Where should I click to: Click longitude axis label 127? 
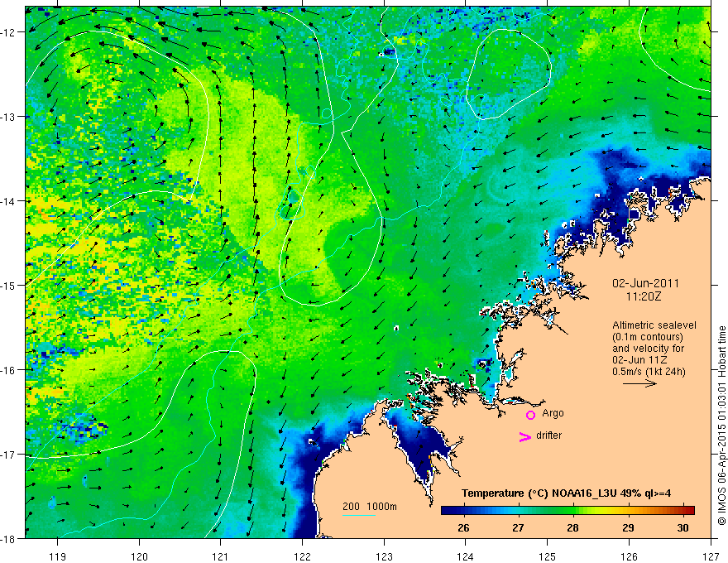711,556
